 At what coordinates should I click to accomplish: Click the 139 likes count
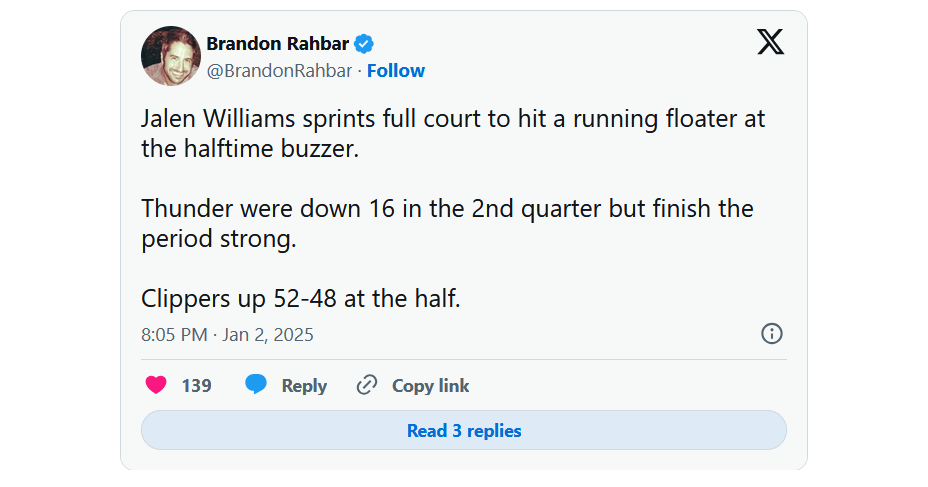click(x=196, y=386)
